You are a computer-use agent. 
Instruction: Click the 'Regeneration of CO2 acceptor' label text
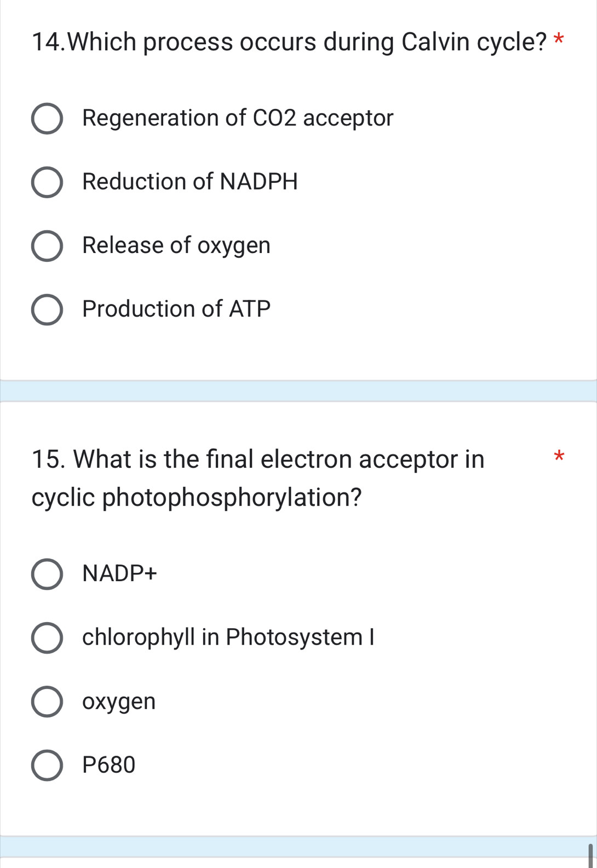(x=237, y=117)
